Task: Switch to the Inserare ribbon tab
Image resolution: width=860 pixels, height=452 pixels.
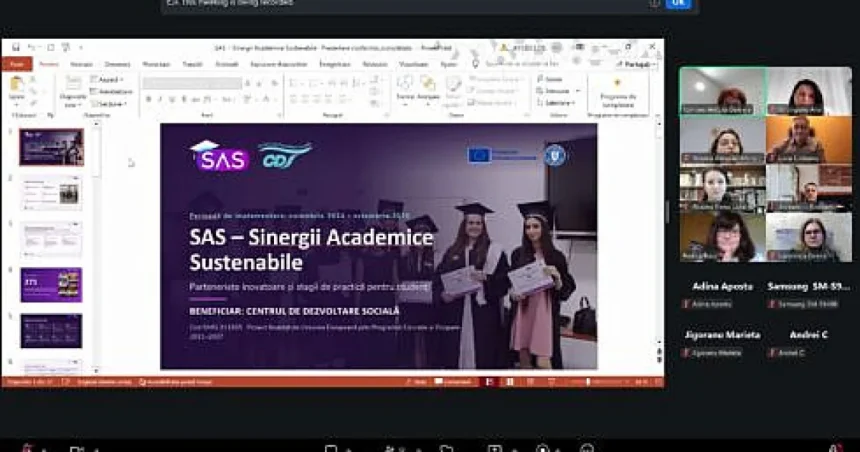Action: (81, 64)
